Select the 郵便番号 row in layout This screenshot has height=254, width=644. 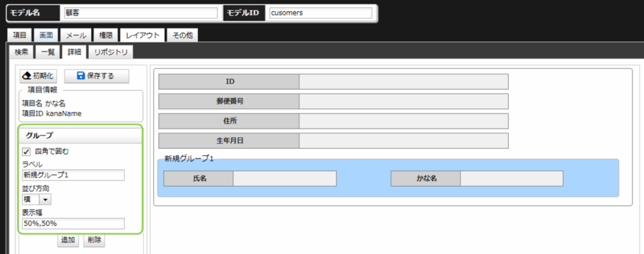(x=333, y=101)
